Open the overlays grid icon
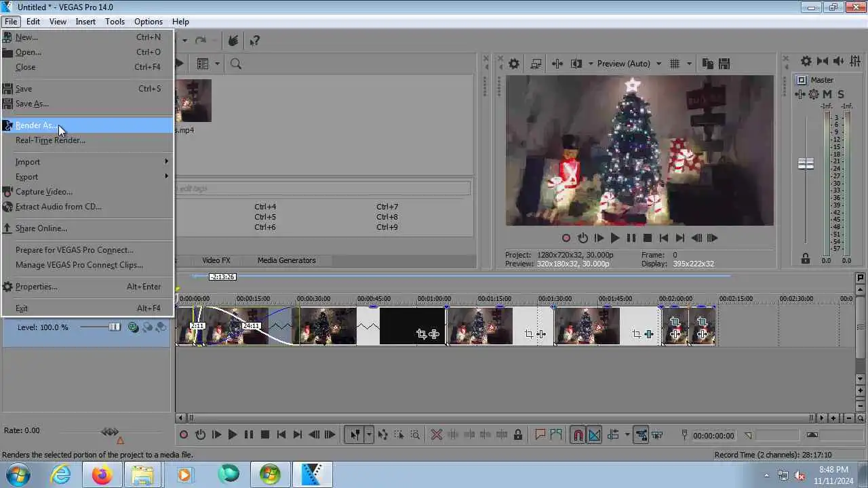Image resolution: width=868 pixels, height=488 pixels. [675, 64]
